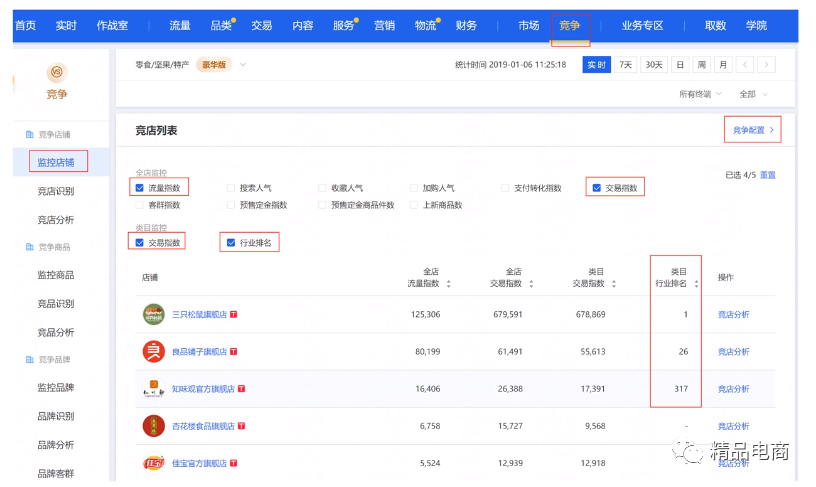Sort by 全店流量指数 column arrows
The width and height of the screenshot is (816, 487).
(x=449, y=284)
